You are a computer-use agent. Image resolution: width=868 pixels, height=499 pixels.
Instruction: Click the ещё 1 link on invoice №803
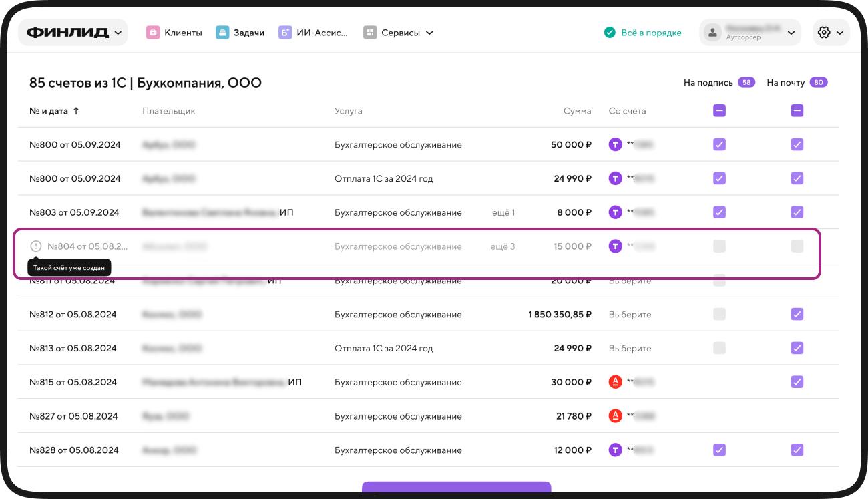[503, 212]
